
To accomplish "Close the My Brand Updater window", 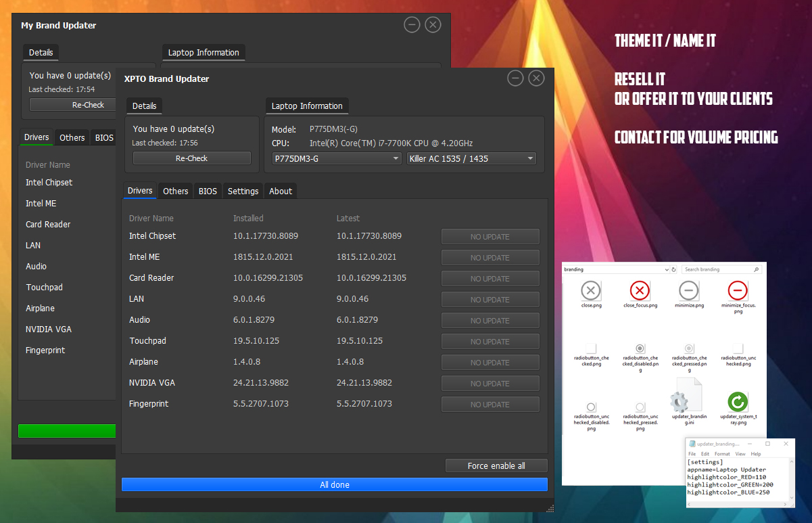I will click(x=433, y=25).
